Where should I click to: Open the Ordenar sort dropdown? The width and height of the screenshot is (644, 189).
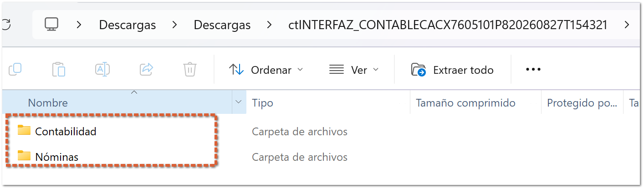(x=266, y=70)
